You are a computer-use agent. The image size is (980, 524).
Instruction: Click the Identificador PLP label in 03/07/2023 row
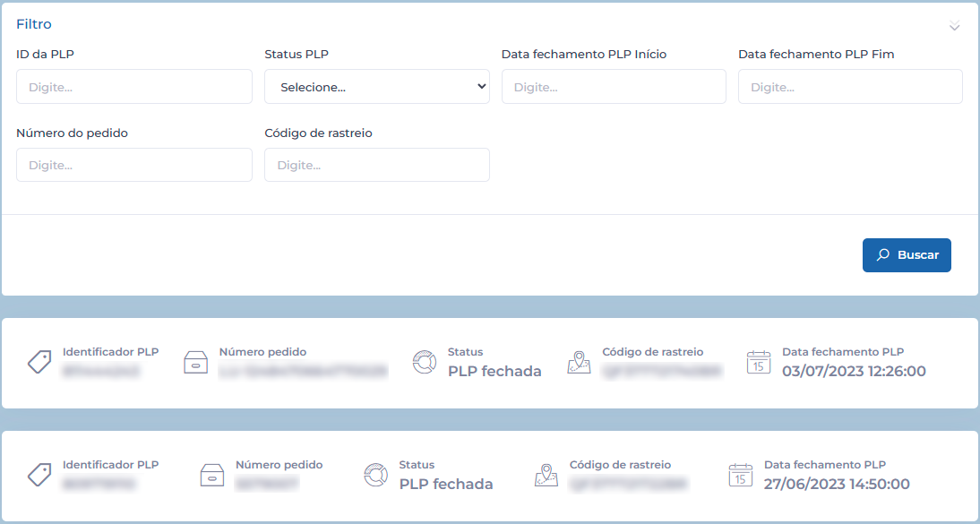[x=110, y=352]
